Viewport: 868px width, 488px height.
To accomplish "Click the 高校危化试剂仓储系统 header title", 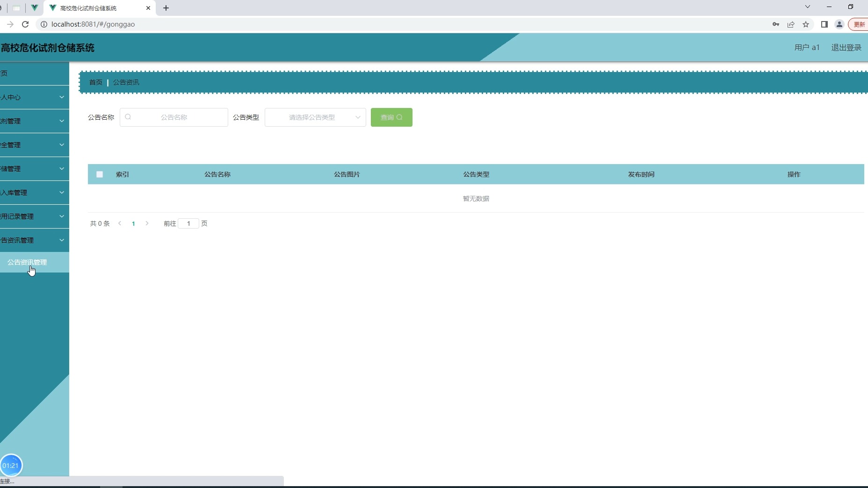I will [x=47, y=48].
